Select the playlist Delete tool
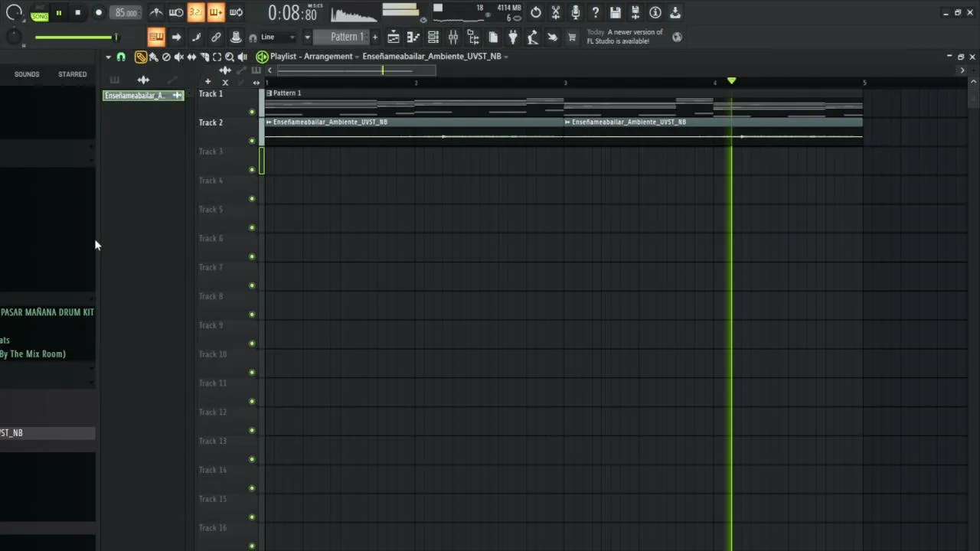The height and width of the screenshot is (551, 980). click(166, 57)
